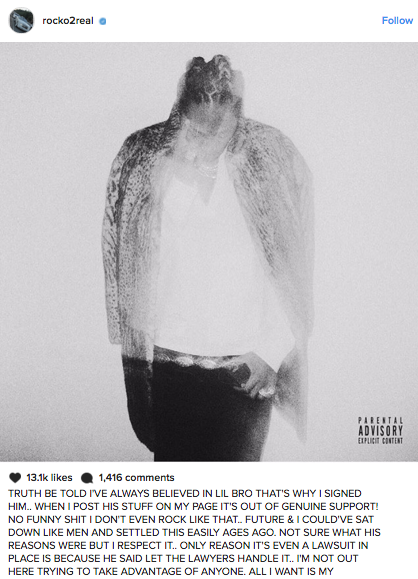The width and height of the screenshot is (418, 579).
Task: Open rocko2real's profile picture avatar
Action: coord(21,20)
